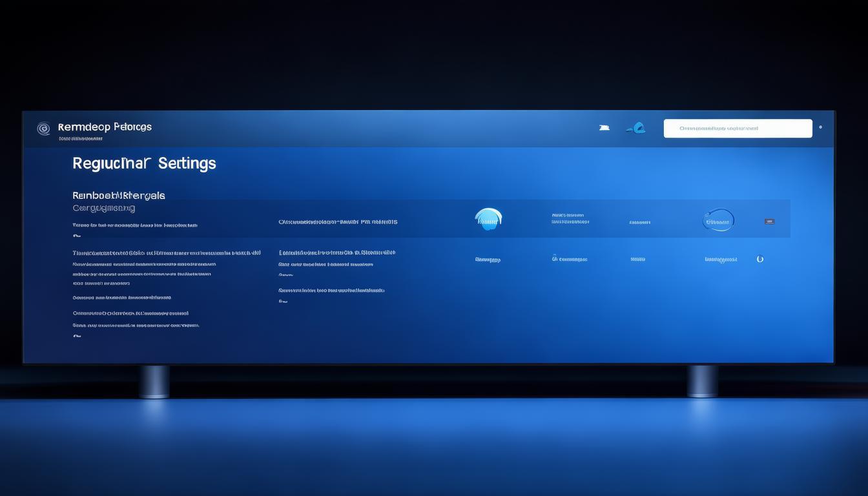Viewport: 868px width, 496px height.
Task: Click the spiral logo in the header
Action: 43,129
